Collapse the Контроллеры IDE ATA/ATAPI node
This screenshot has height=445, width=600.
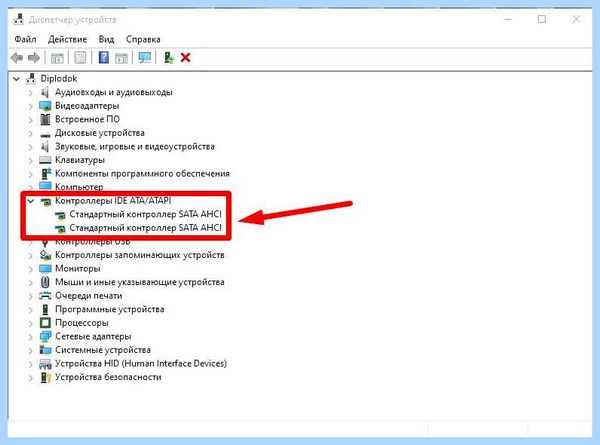coord(31,201)
